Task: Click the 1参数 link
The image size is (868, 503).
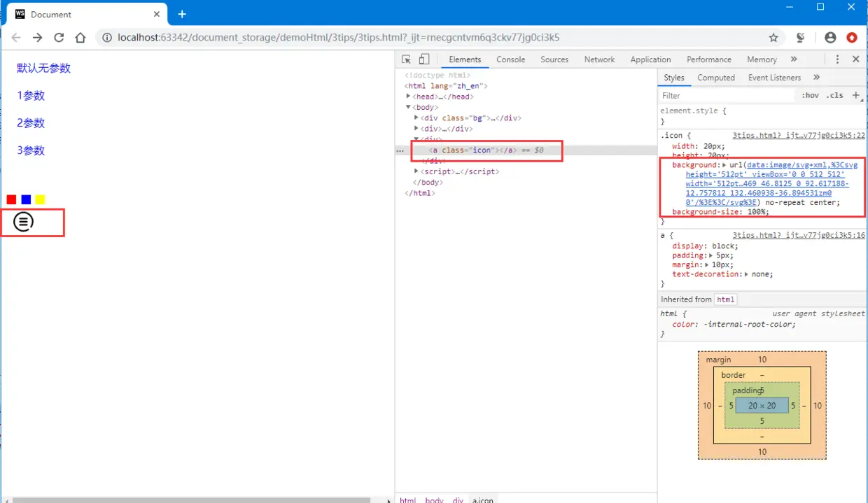Action: [31, 95]
